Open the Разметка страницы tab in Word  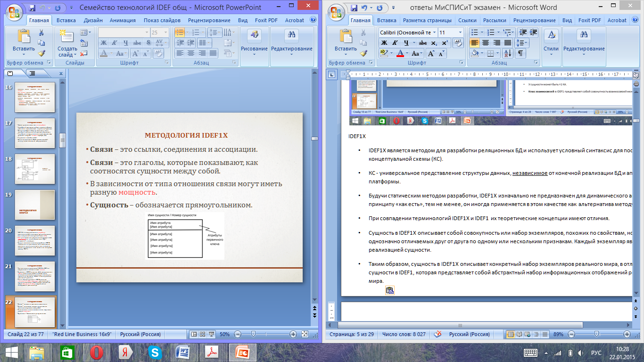click(x=427, y=20)
